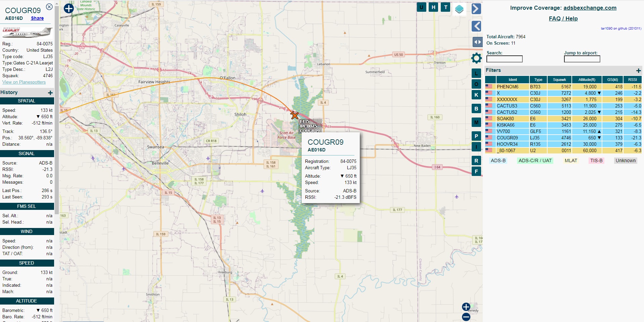Expand the Filters section
This screenshot has height=322, width=644.
639,71
